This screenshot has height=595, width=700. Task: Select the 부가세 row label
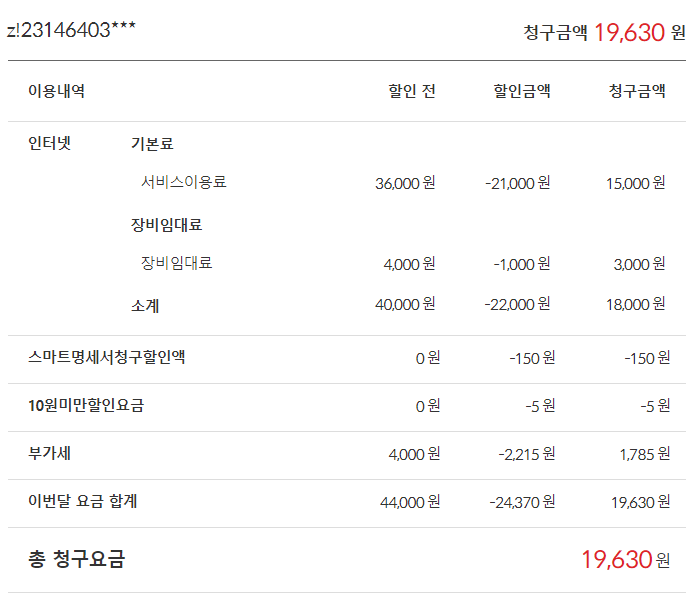tap(49, 453)
